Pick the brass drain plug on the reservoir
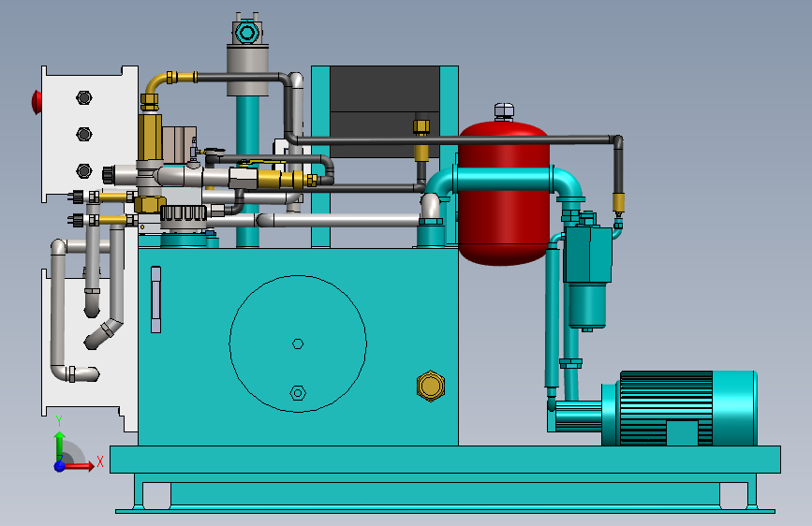The width and height of the screenshot is (812, 526). click(430, 386)
